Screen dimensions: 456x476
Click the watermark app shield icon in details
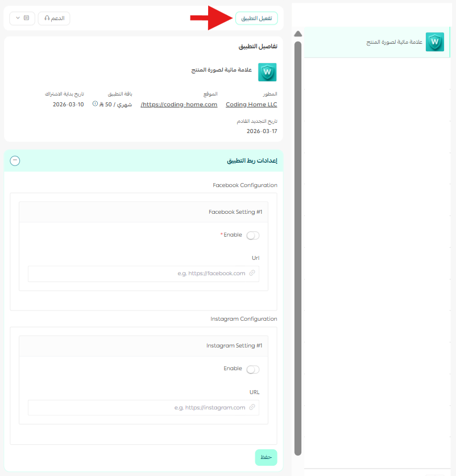point(267,72)
